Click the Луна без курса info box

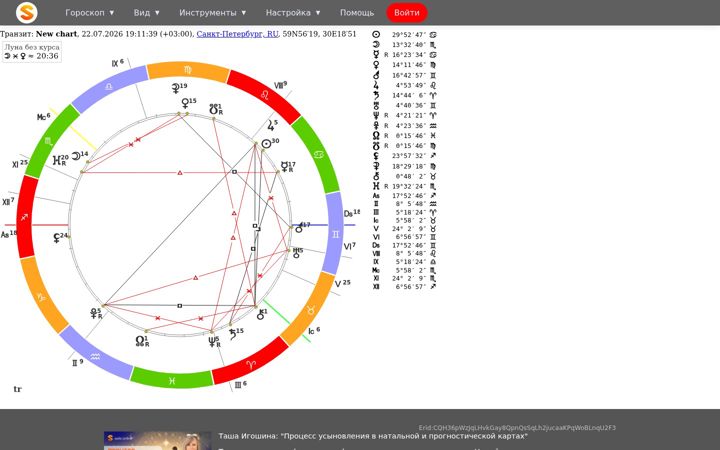click(x=32, y=51)
